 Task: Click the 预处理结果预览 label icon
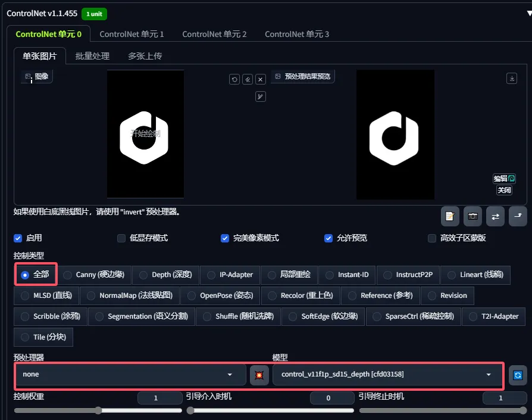pyautogui.click(x=278, y=76)
